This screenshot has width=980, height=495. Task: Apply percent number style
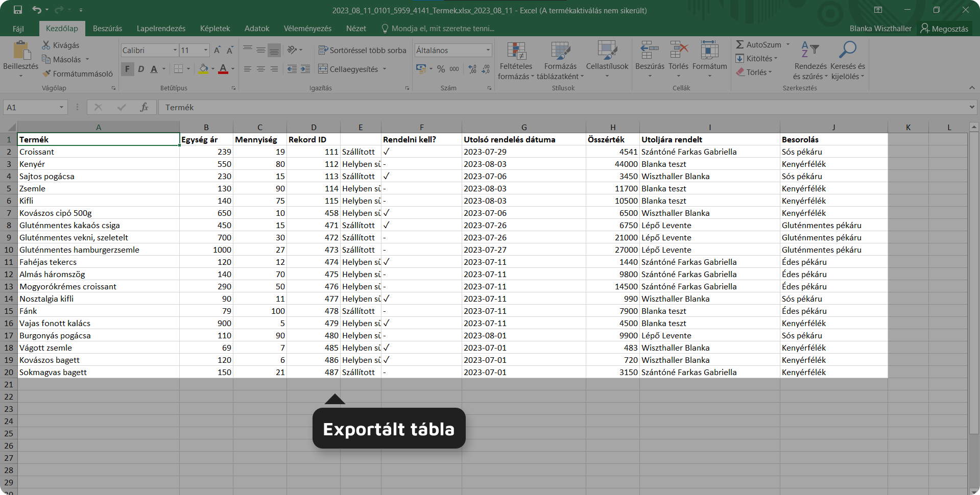coord(441,69)
